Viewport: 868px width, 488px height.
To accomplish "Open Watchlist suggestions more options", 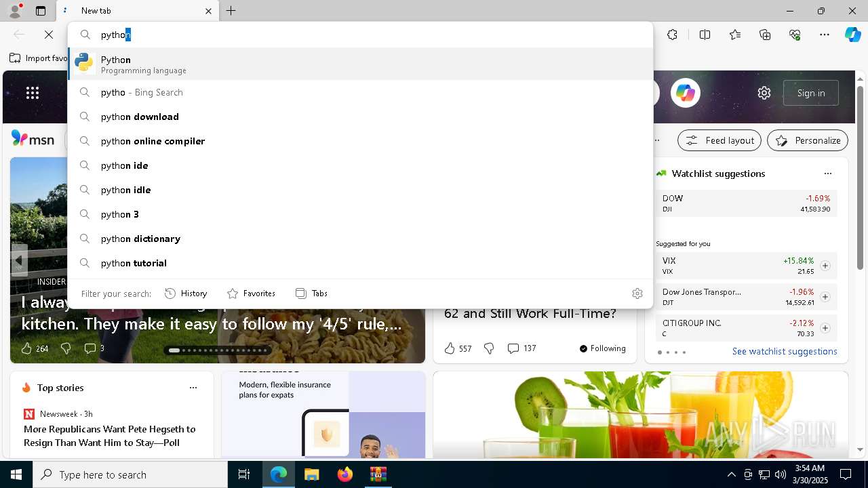I will pos(827,174).
